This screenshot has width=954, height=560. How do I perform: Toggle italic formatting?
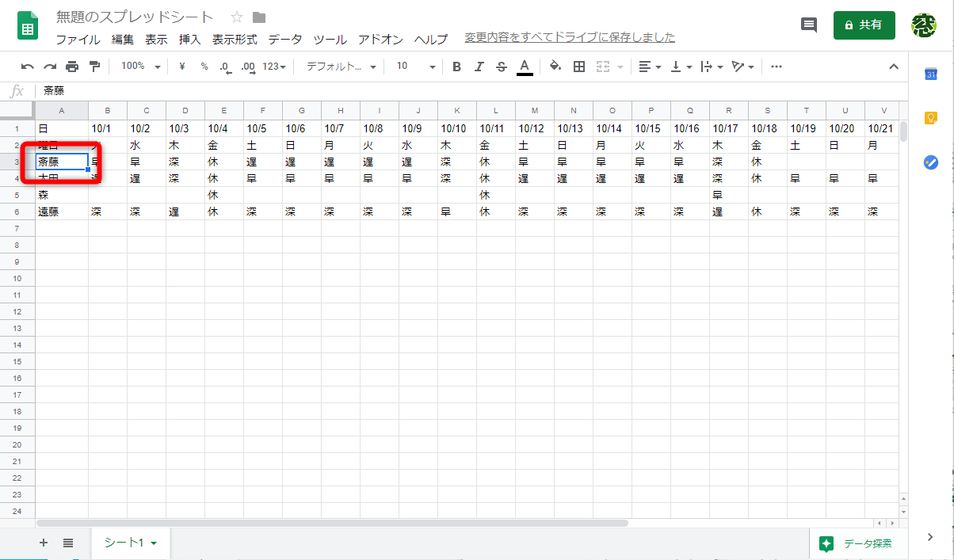(479, 67)
